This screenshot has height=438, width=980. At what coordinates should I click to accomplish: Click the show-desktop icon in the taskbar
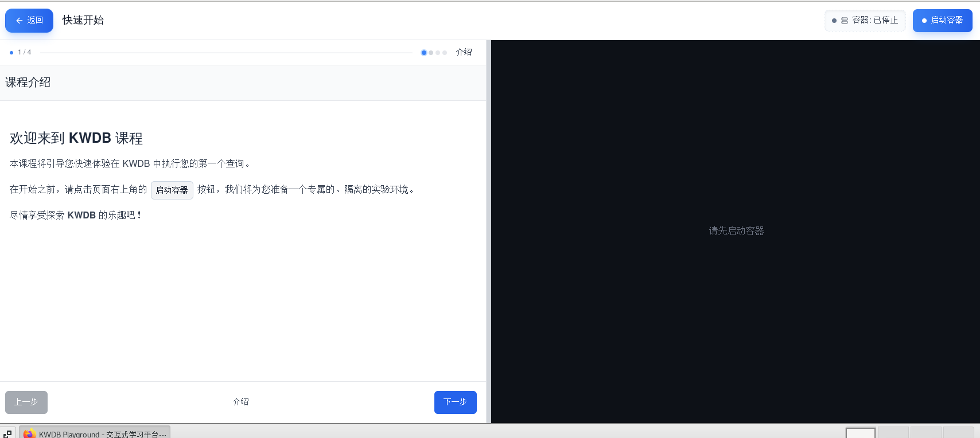tap(7, 433)
